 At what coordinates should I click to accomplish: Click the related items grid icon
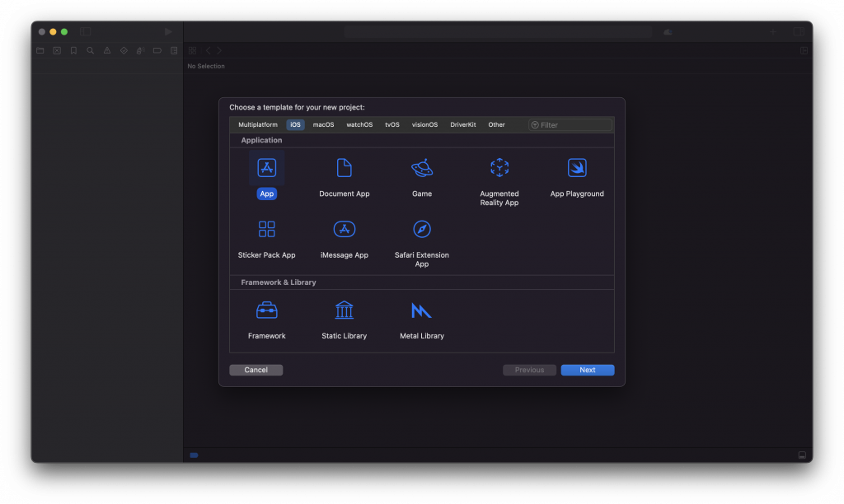(193, 50)
